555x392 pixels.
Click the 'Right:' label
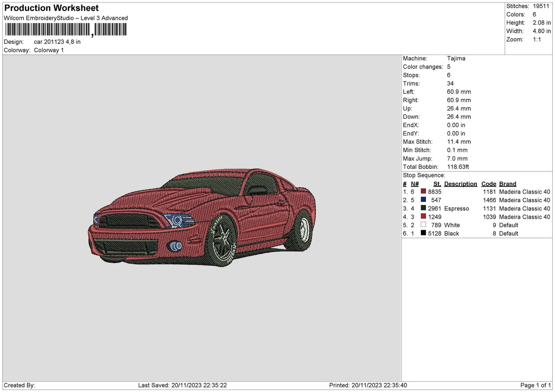coord(411,100)
